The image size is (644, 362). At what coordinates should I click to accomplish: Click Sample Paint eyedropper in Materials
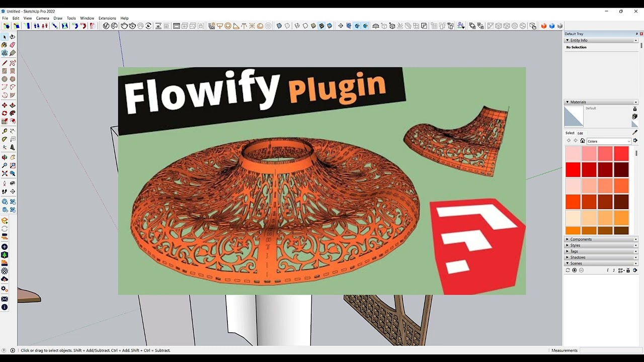[634, 133]
